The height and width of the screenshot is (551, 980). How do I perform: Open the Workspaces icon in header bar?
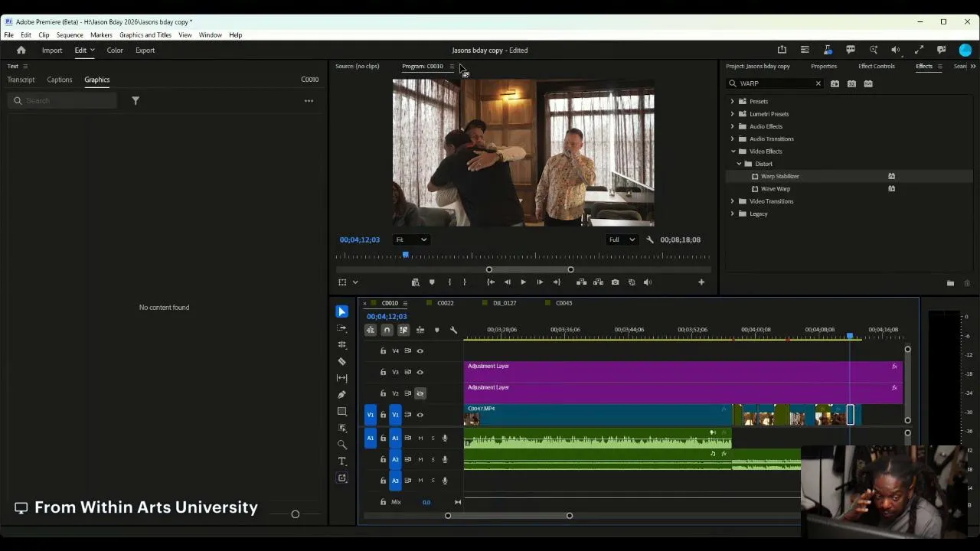tap(805, 50)
